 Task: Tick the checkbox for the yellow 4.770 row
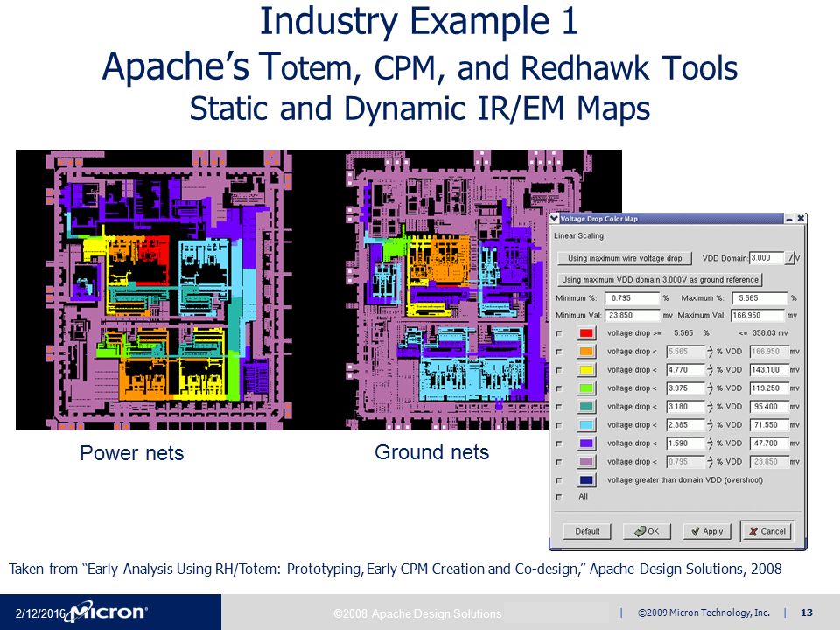click(x=559, y=370)
